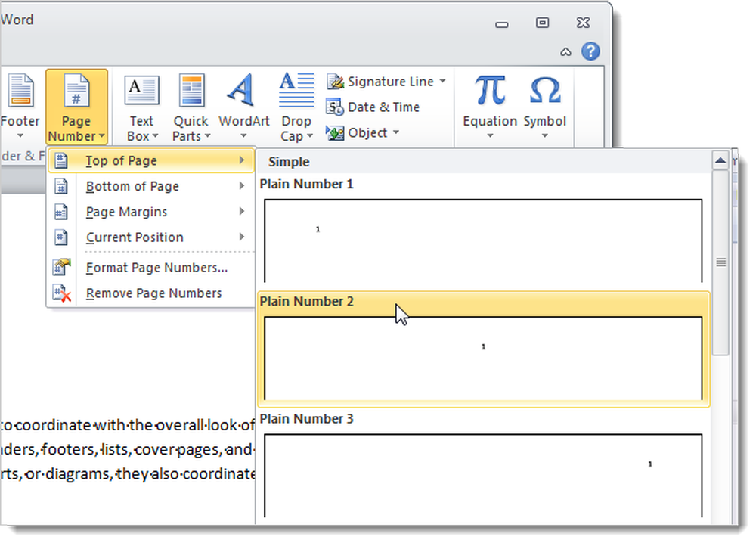Open the Page Margins submenu

click(151, 212)
